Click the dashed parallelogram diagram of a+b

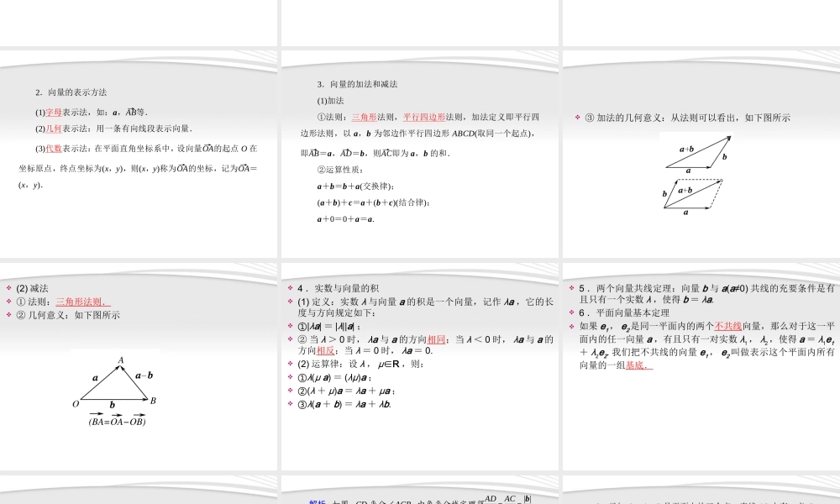click(x=693, y=197)
